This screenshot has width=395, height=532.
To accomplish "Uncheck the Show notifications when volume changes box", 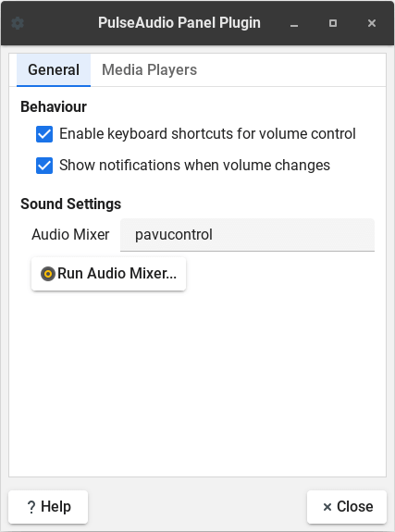I will point(44,166).
